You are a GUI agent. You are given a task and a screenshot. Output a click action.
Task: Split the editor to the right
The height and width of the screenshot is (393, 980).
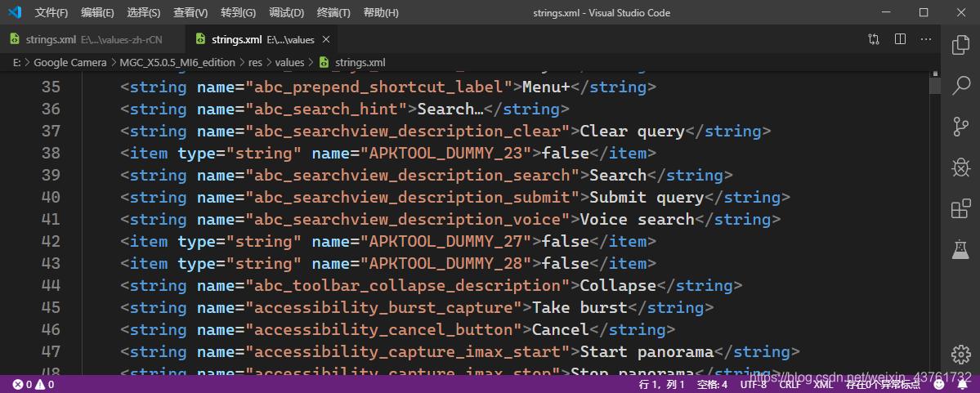900,39
